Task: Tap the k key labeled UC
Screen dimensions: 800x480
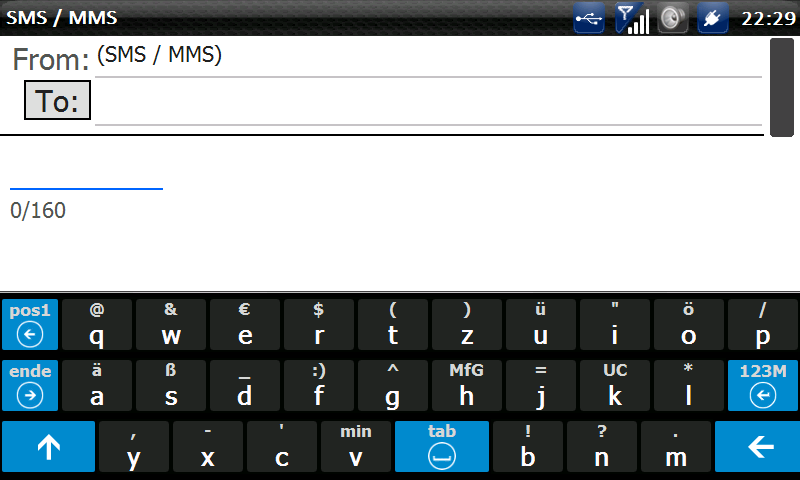Action: (615, 386)
